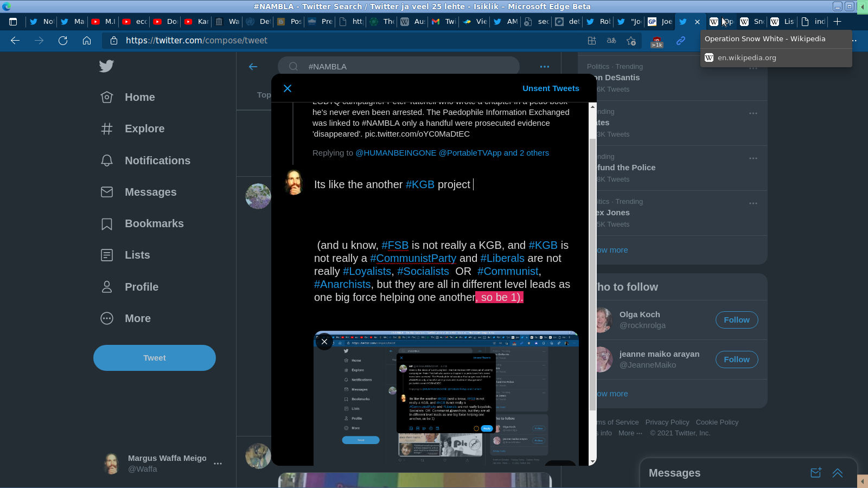Switch to the 'Twi' Gmail tab

pos(444,22)
